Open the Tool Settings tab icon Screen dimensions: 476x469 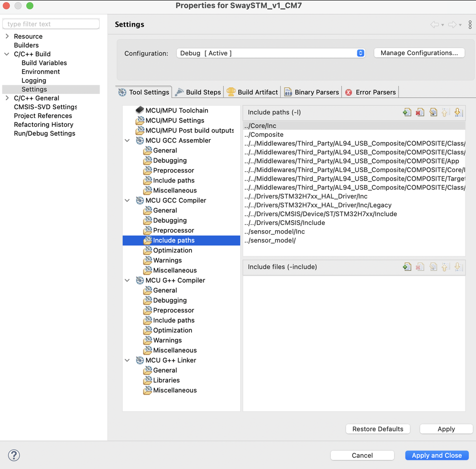122,92
